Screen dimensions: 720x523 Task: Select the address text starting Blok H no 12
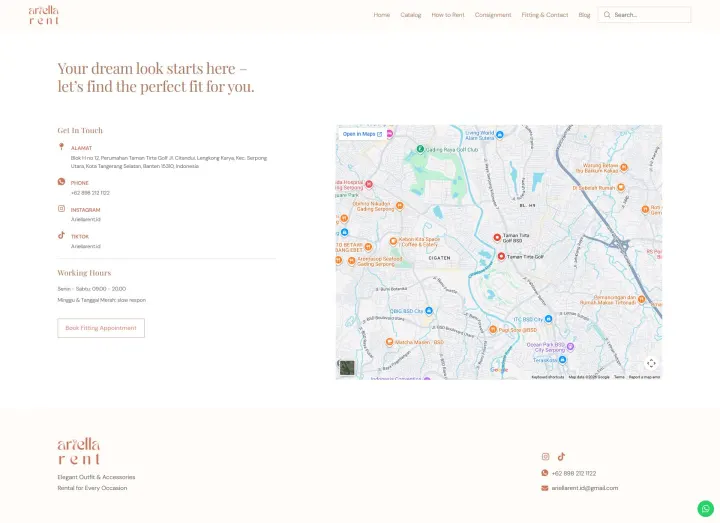pos(169,162)
